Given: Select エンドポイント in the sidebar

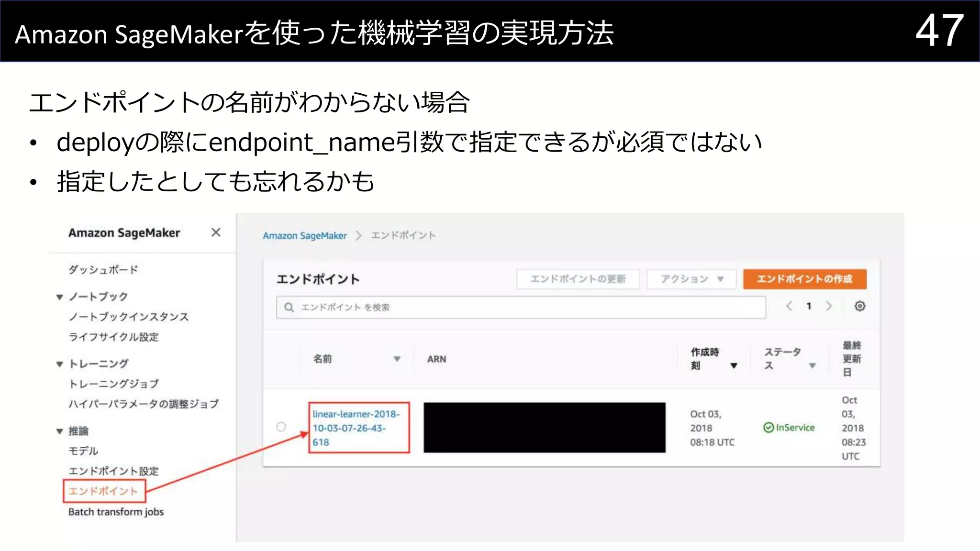Looking at the screenshot, I should click(103, 491).
